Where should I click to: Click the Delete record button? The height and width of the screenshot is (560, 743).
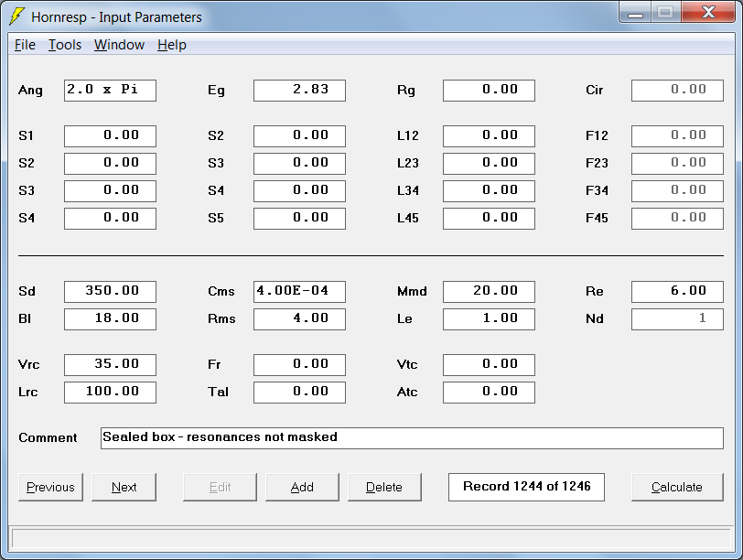[384, 487]
